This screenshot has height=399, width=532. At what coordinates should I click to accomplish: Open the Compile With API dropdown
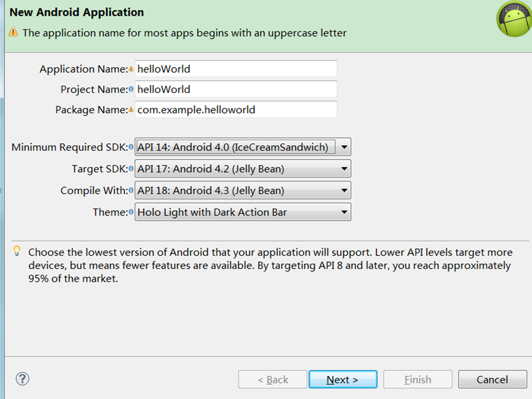(243, 191)
